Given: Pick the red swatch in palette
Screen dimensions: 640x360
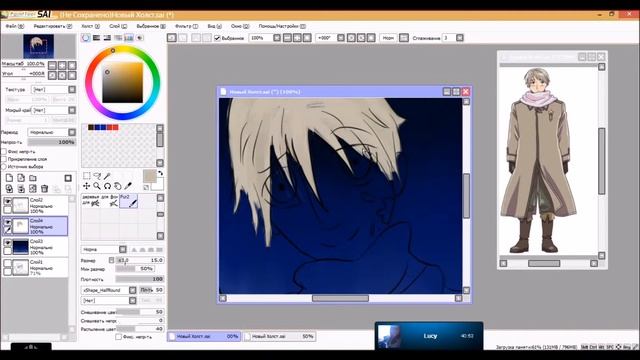Looking at the screenshot, I should pyautogui.click(x=116, y=127).
